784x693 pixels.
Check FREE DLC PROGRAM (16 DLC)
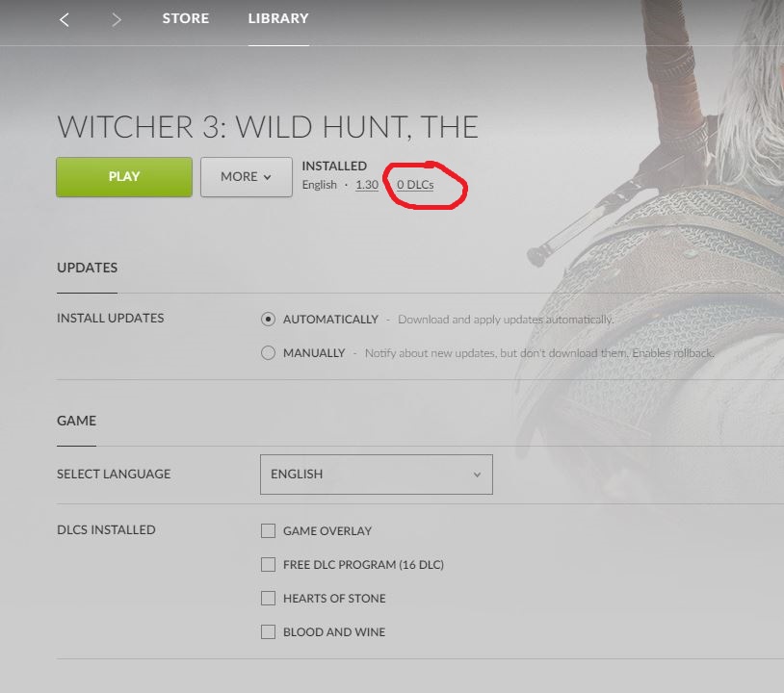268,565
